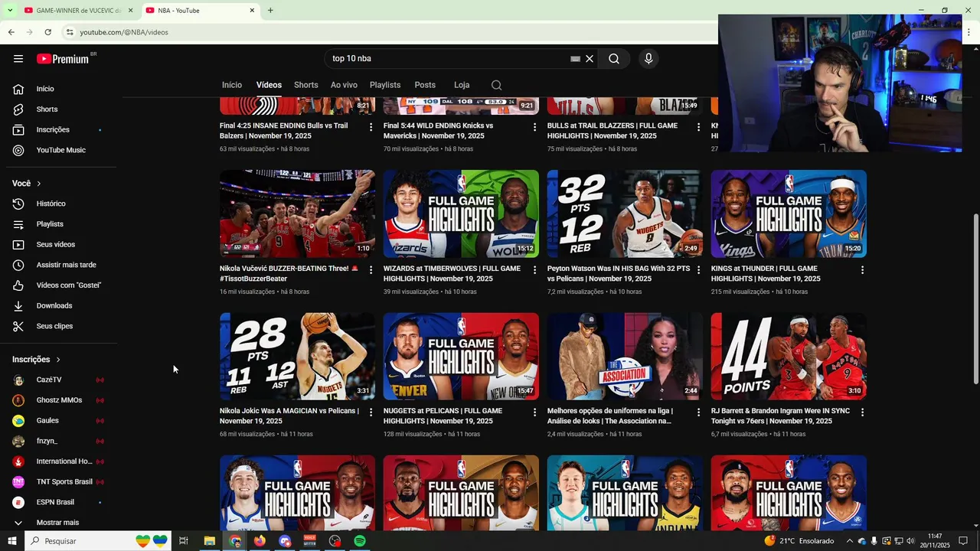980x551 pixels.
Task: Open options menu for NUGGETS at PELICANS video
Action: click(x=535, y=412)
